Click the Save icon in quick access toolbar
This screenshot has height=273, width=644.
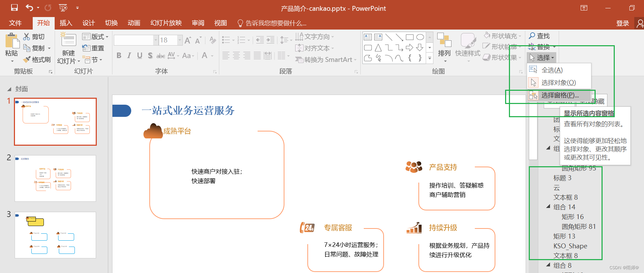[14, 8]
